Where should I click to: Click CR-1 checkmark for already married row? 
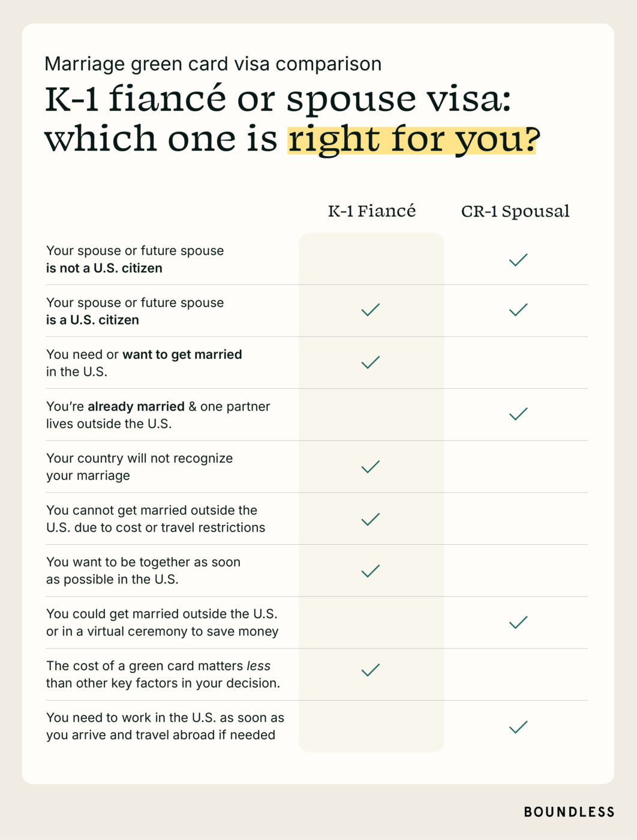518,414
